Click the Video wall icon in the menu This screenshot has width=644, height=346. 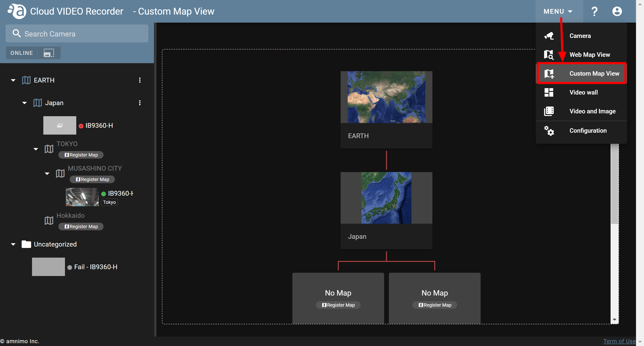coord(549,92)
